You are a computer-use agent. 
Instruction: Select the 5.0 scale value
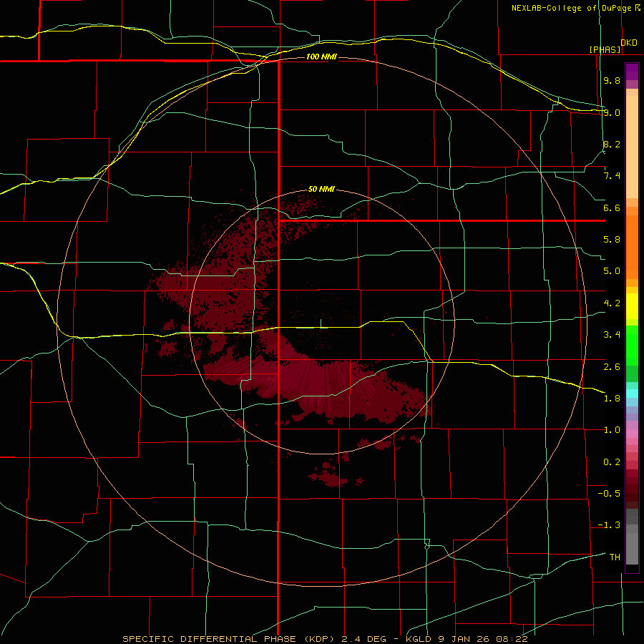click(x=612, y=271)
